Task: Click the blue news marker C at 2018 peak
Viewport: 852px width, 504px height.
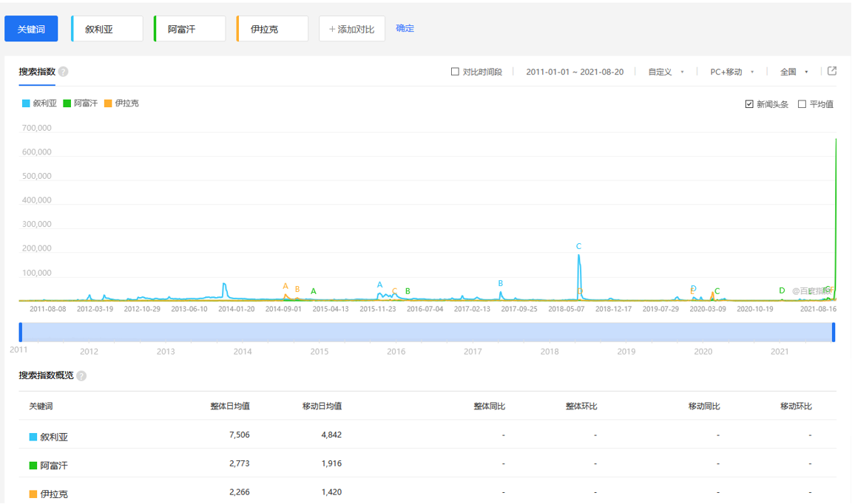Action: [x=578, y=246]
